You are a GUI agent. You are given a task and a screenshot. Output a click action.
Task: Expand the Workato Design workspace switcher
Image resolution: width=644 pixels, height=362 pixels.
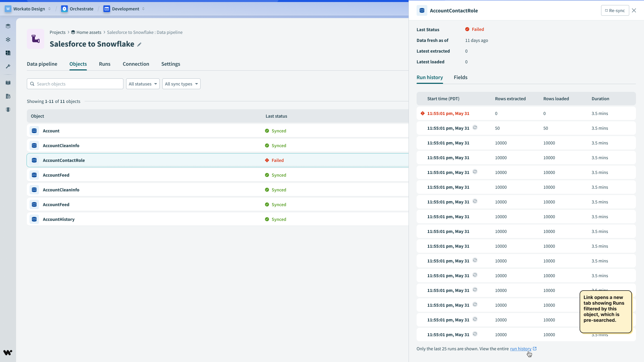click(49, 9)
